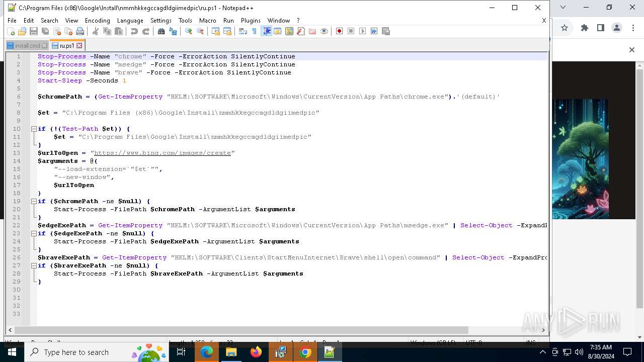
Task: Click the Redo arrow icon
Action: 146,31
